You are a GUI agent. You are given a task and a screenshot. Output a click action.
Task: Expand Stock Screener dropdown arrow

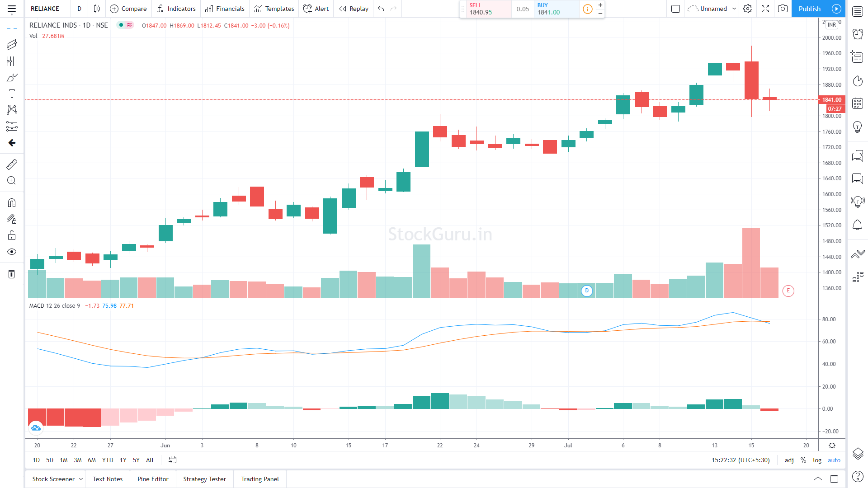[x=81, y=479]
